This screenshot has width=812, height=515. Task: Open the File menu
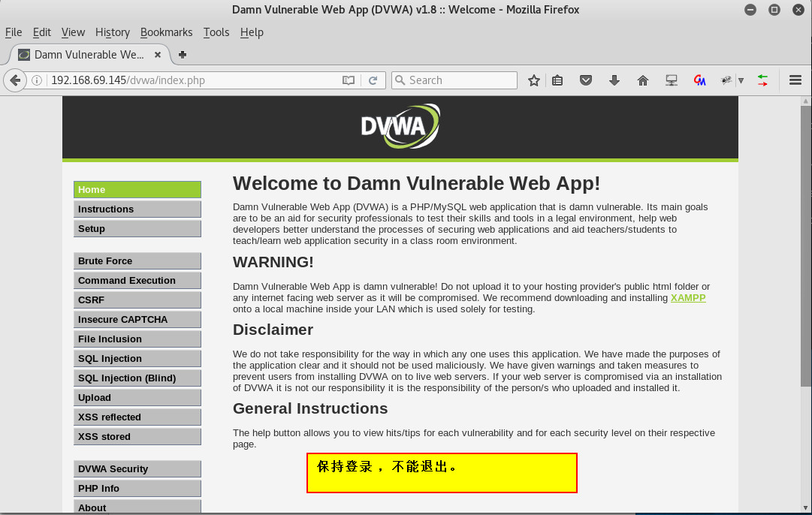point(14,32)
